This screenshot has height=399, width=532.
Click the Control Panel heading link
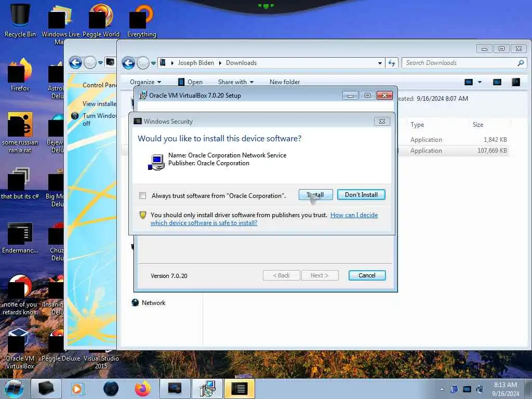pyautogui.click(x=99, y=85)
